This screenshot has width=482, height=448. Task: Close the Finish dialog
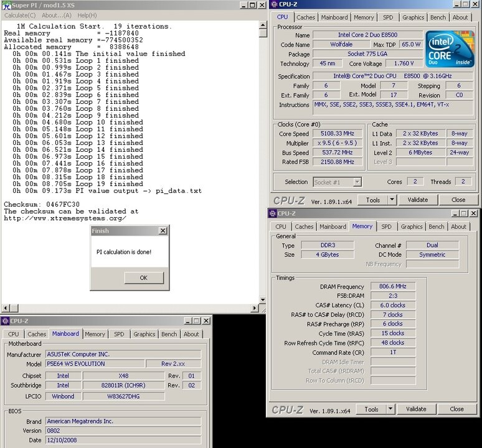[x=163, y=231]
